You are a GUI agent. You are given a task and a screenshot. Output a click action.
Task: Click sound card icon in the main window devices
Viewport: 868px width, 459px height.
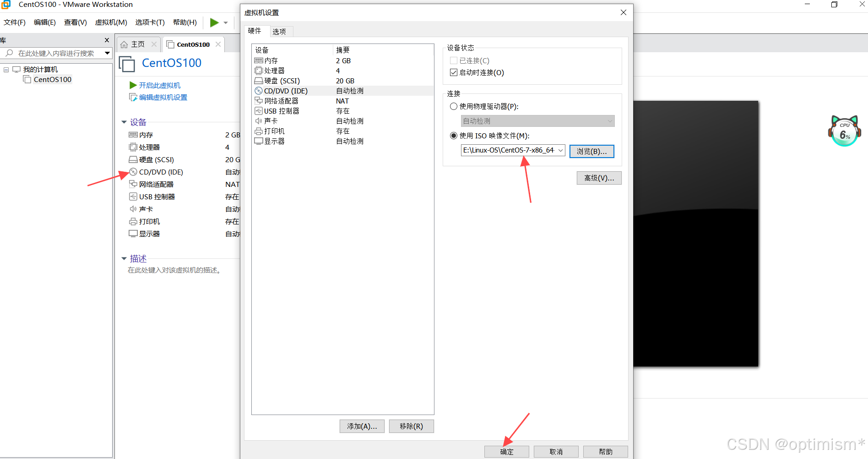click(133, 209)
